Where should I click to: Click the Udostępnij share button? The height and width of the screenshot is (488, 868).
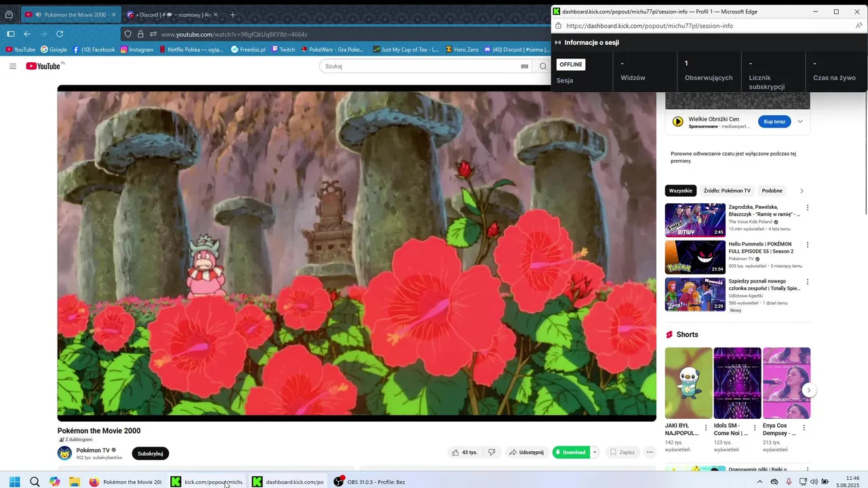pos(526,452)
